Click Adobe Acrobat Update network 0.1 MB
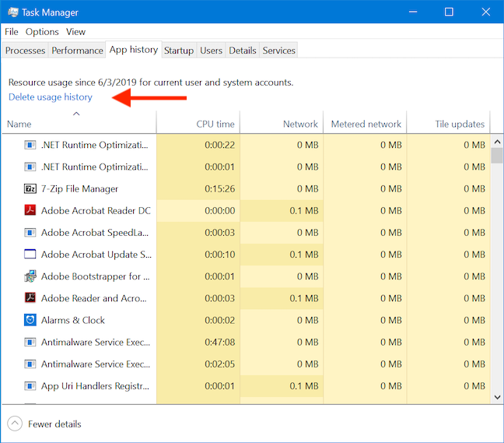Image resolution: width=504 pixels, height=443 pixels. [x=304, y=255]
